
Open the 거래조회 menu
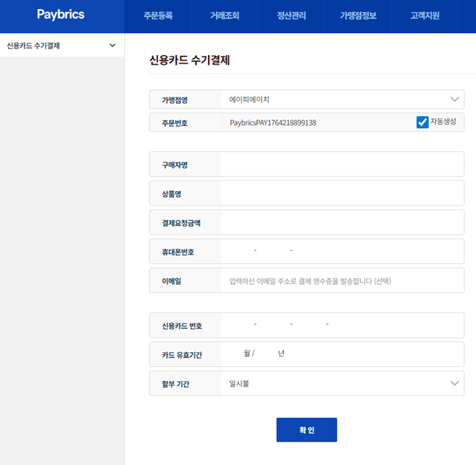224,16
